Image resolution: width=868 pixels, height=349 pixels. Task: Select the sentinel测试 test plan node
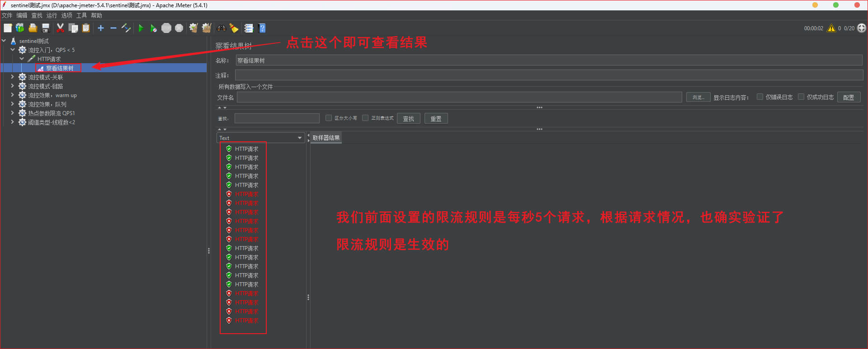34,41
